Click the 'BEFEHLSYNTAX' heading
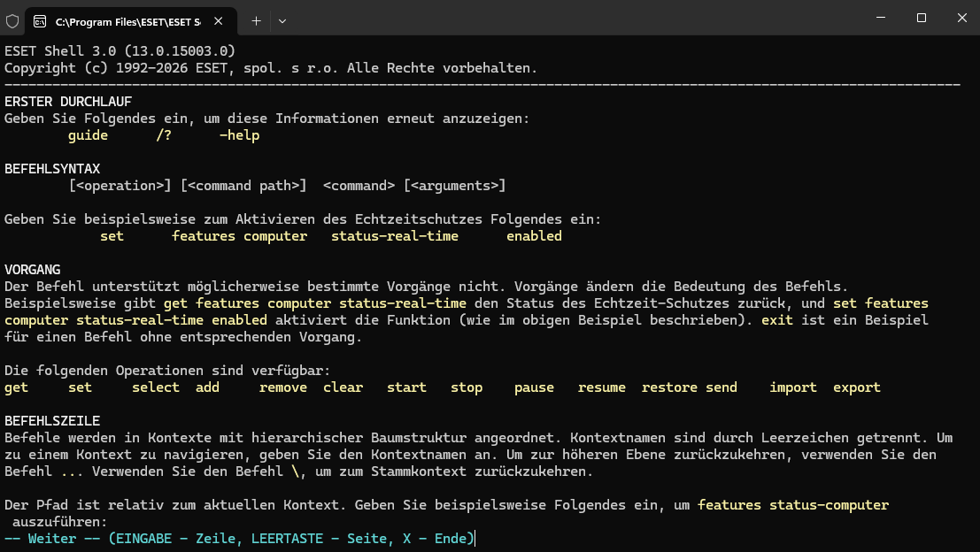The image size is (980, 552). pos(52,169)
